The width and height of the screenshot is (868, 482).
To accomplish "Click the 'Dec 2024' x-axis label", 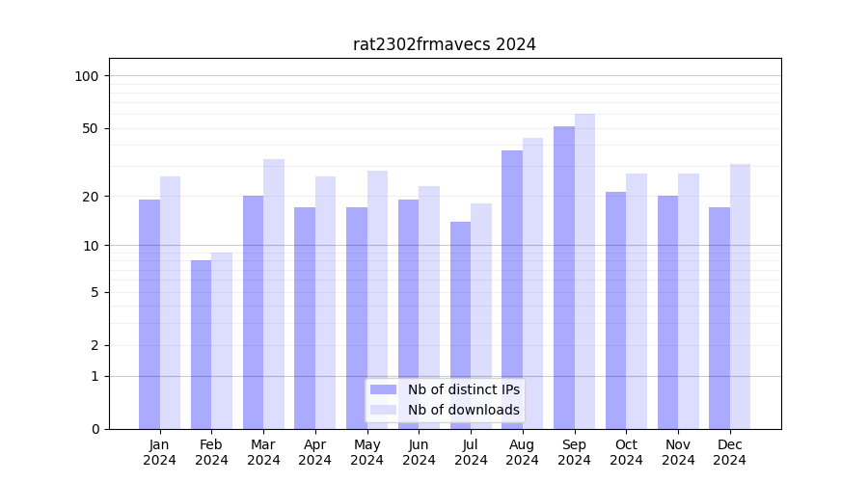I will tap(729, 452).
